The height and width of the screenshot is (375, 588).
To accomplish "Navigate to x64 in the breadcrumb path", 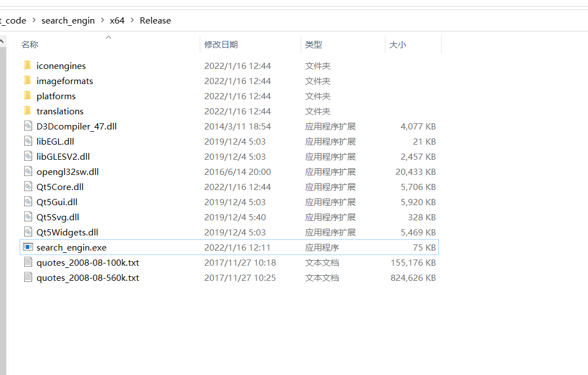I will click(x=117, y=20).
